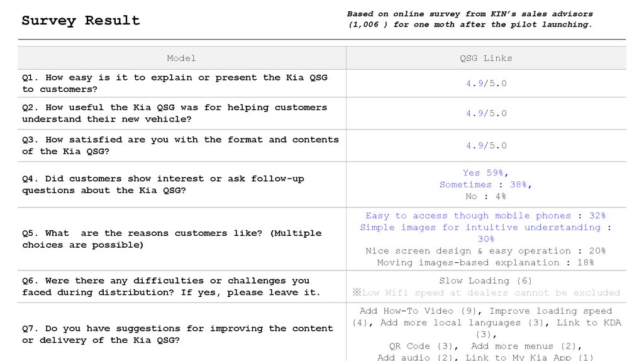Select the 'No : 4%' answer
This screenshot has width=644, height=361.
point(486,196)
